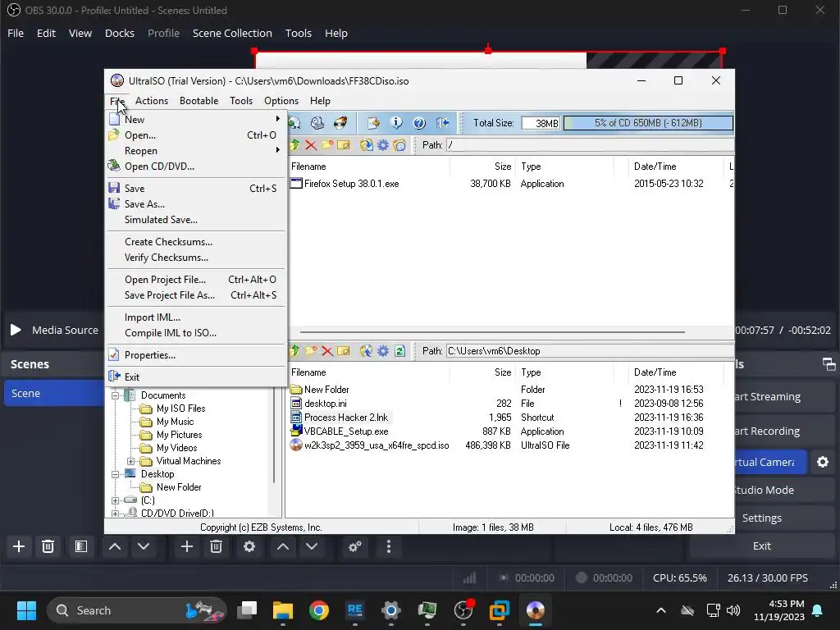Viewport: 840px width, 630px height.
Task: Click the blue info bubble toolbar icon
Action: click(x=396, y=123)
